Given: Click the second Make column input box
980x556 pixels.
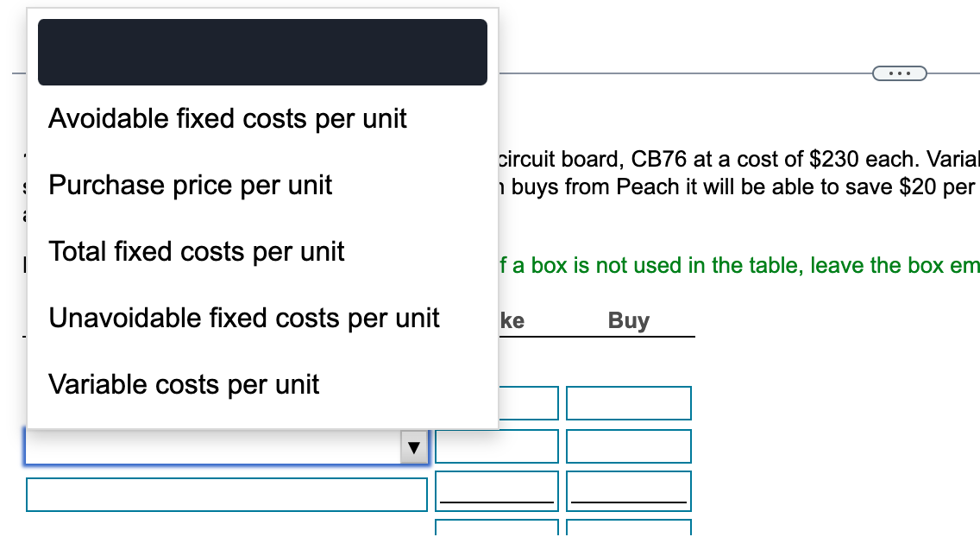Looking at the screenshot, I should point(497,446).
